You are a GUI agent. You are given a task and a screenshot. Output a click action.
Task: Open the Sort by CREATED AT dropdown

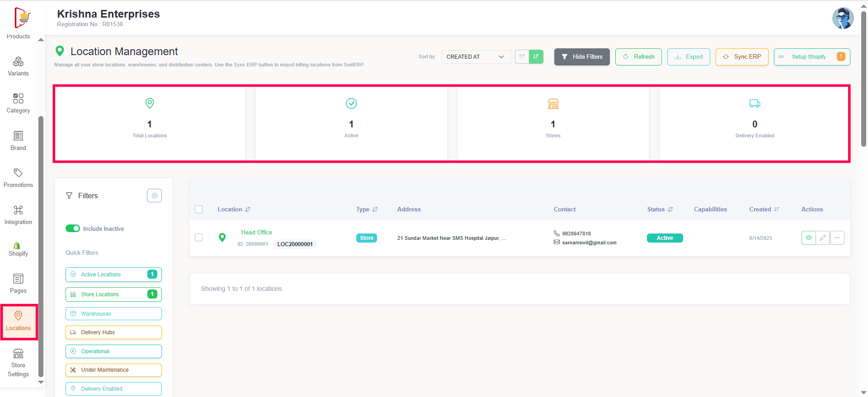[476, 57]
